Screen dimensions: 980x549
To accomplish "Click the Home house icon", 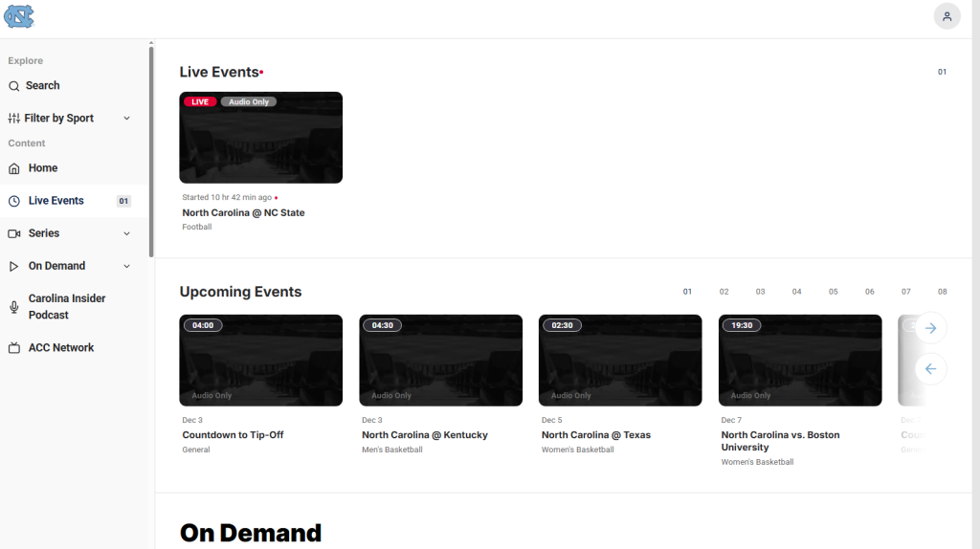I will click(x=14, y=168).
